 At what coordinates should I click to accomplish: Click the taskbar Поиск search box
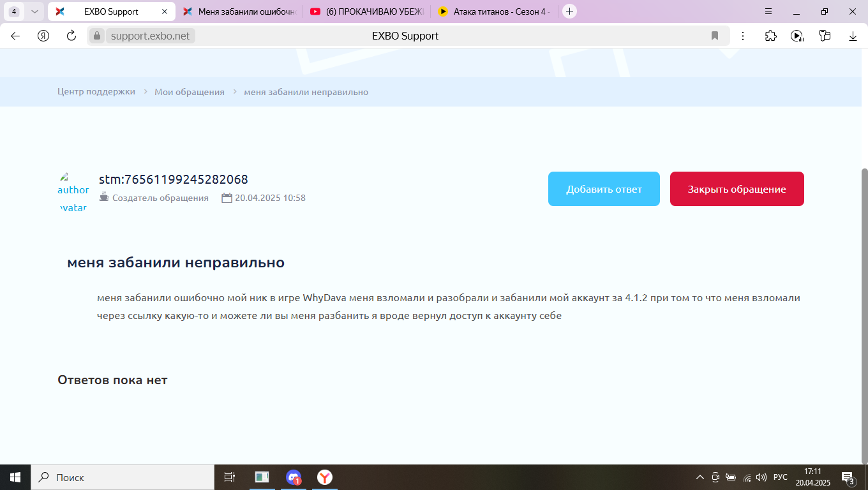click(x=123, y=477)
